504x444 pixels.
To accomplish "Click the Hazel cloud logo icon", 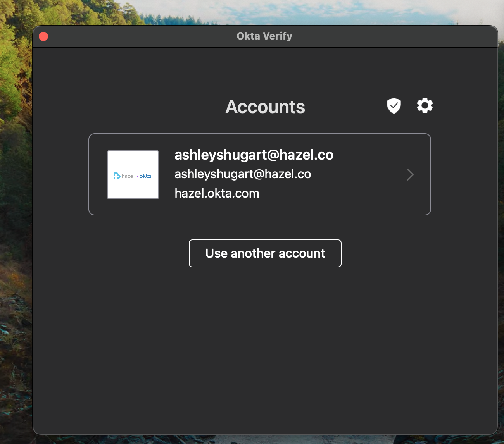I will click(x=117, y=176).
